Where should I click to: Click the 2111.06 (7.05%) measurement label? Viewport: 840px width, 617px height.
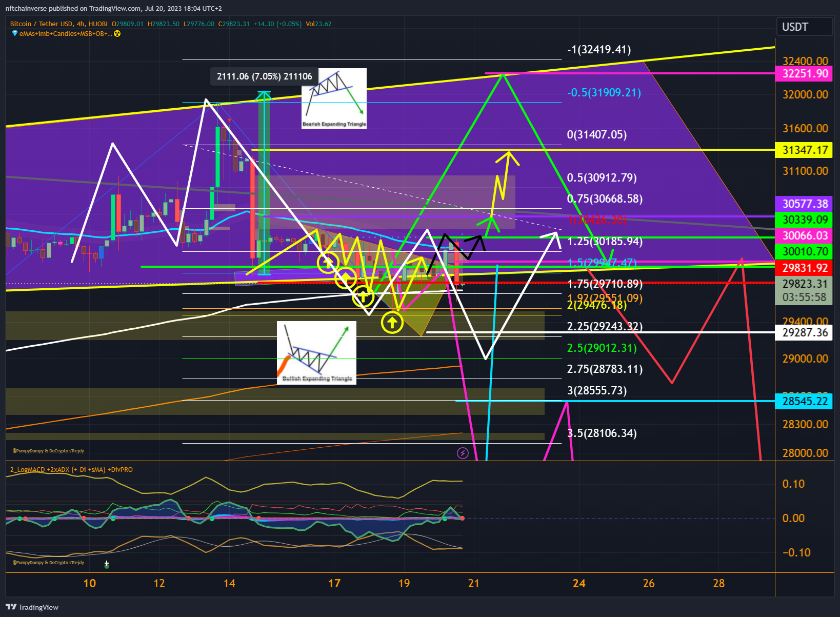tap(264, 76)
